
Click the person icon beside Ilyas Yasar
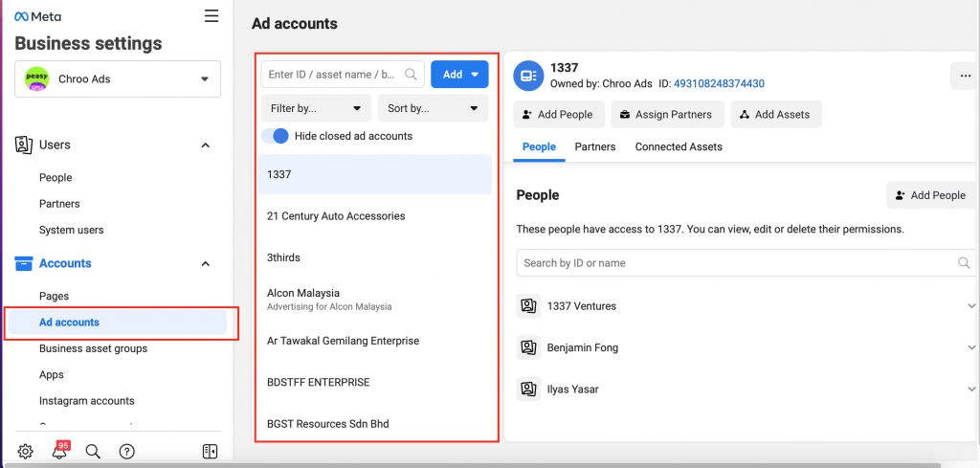(528, 390)
